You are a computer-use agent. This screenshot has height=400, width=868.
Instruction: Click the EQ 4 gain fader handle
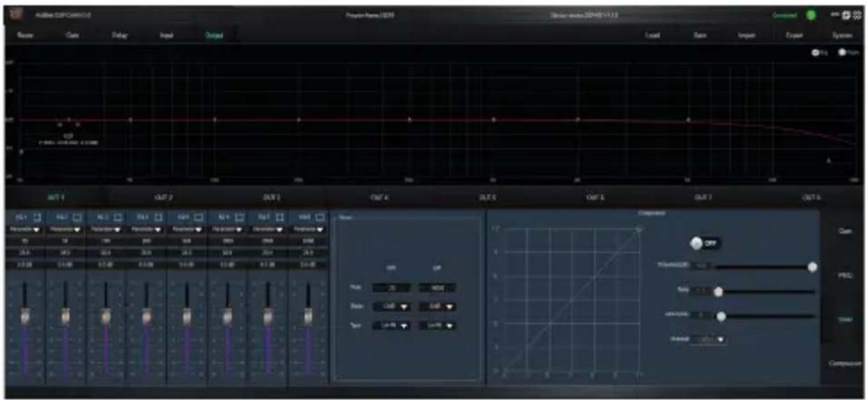click(x=147, y=316)
